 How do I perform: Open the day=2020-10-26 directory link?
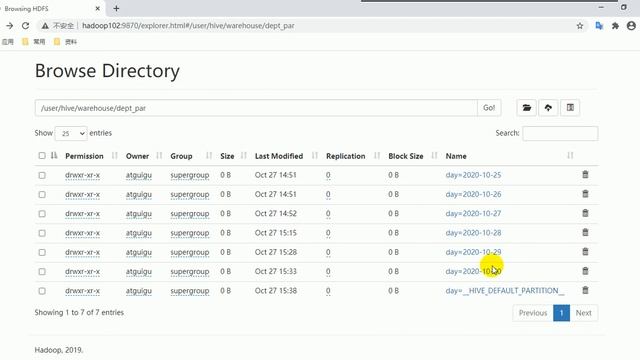click(473, 194)
